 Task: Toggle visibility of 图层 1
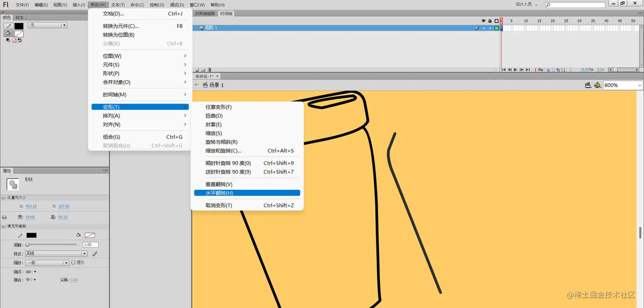pyautogui.click(x=484, y=28)
